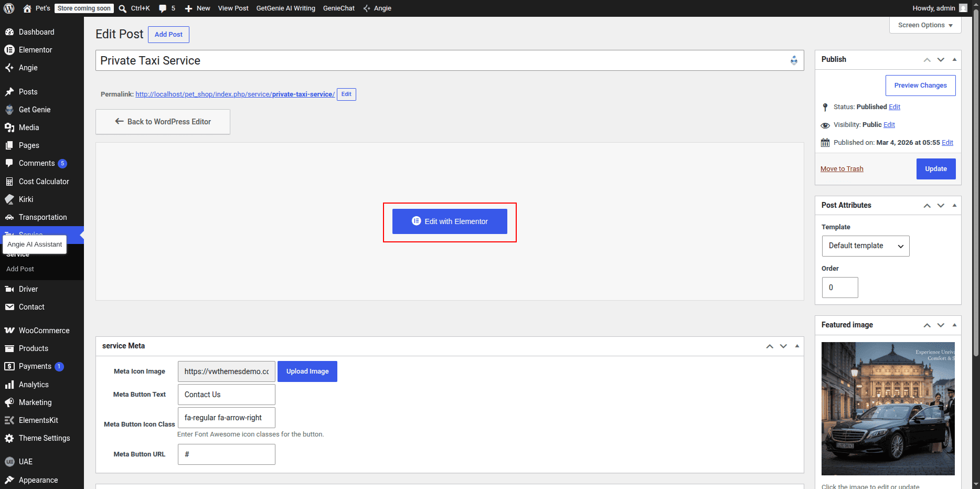Open the Transportation menu item
The width and height of the screenshot is (980, 489).
coord(42,217)
